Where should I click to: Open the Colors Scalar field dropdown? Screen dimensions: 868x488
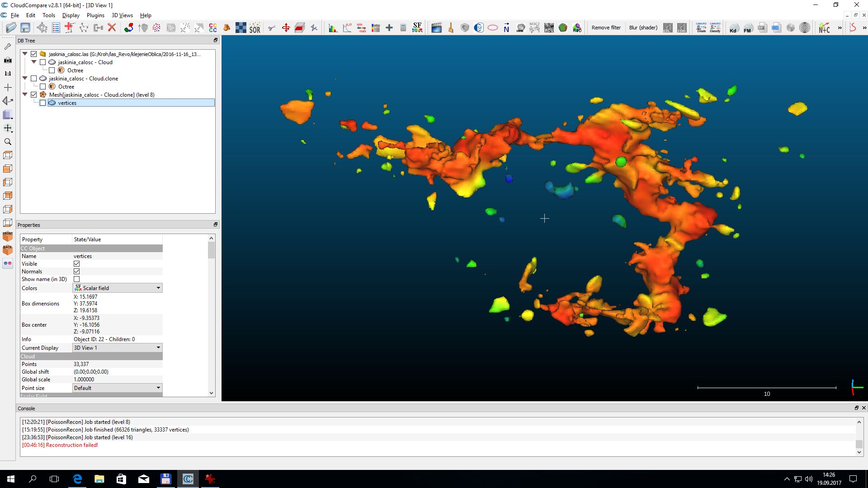pyautogui.click(x=118, y=288)
